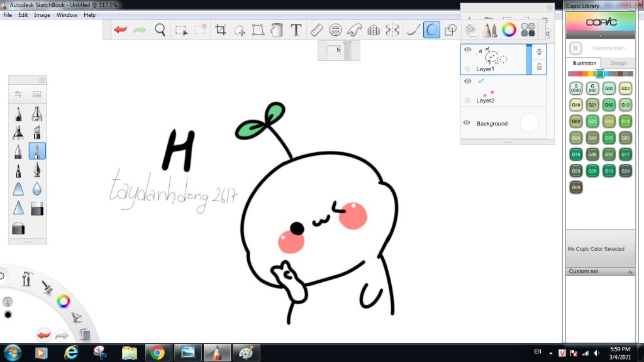The image size is (644, 362).
Task: Select the rectangular Selection tool
Action: (x=181, y=30)
